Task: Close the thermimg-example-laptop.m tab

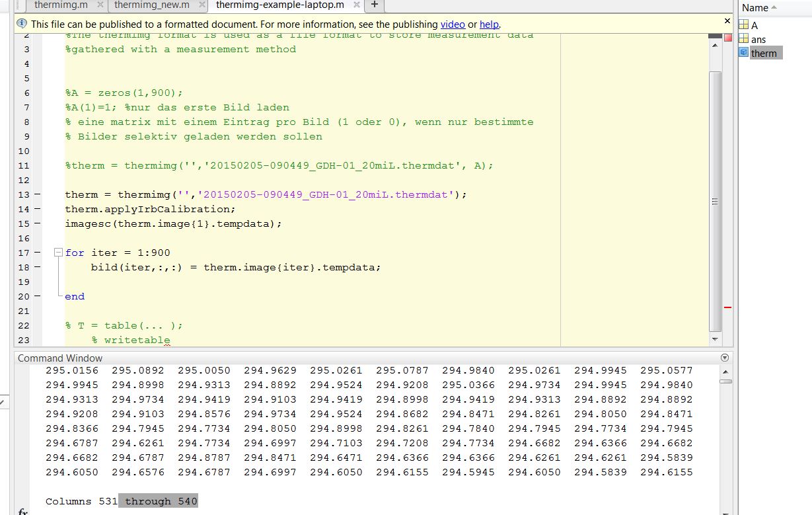Action: (355, 5)
